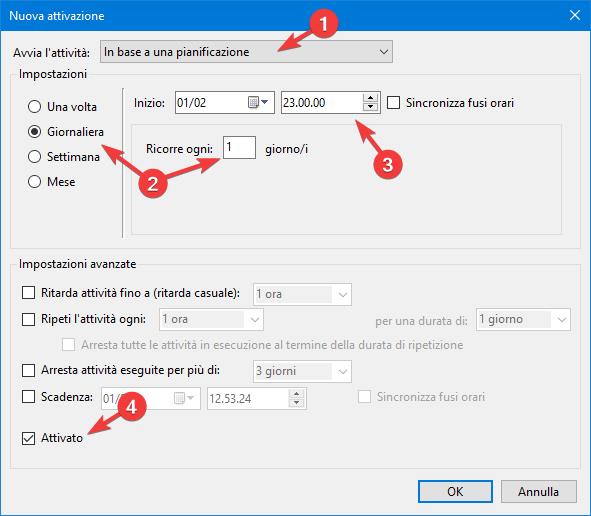Screen dimensions: 591x516
Task: Select the Giornaliera radio button
Action: coord(34,132)
